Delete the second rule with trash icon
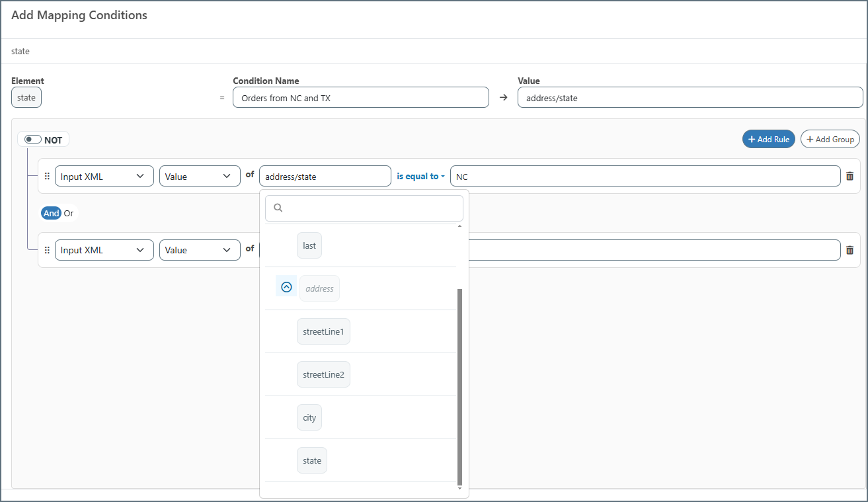 849,250
